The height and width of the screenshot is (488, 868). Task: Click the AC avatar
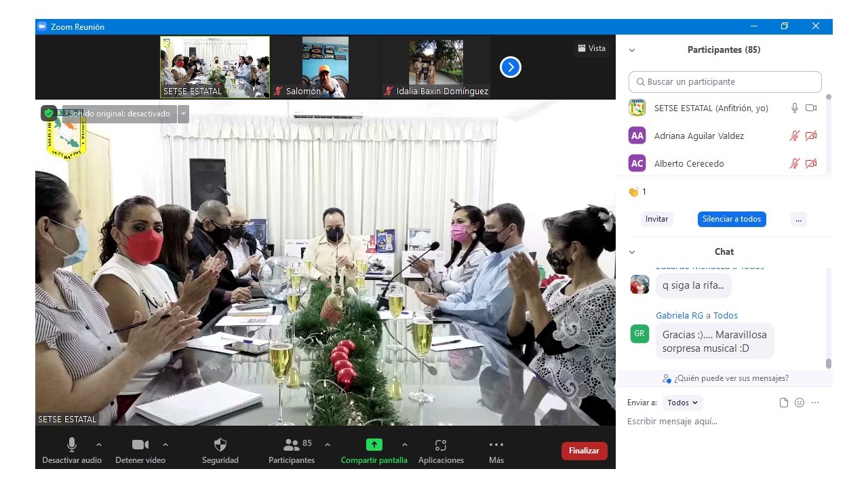pos(637,163)
